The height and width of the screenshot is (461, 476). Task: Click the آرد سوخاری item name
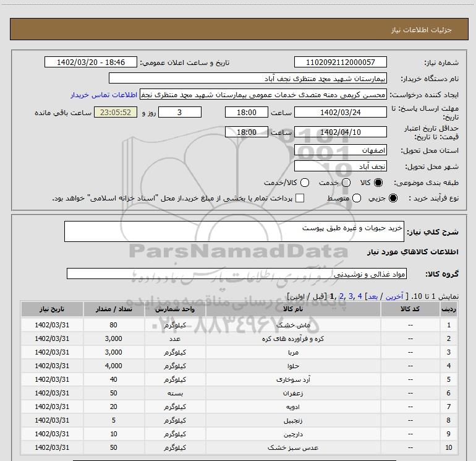pos(293,379)
